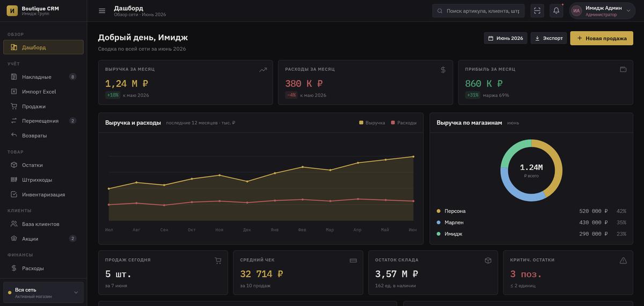Click the Импорт Excel icon

pyautogui.click(x=14, y=91)
